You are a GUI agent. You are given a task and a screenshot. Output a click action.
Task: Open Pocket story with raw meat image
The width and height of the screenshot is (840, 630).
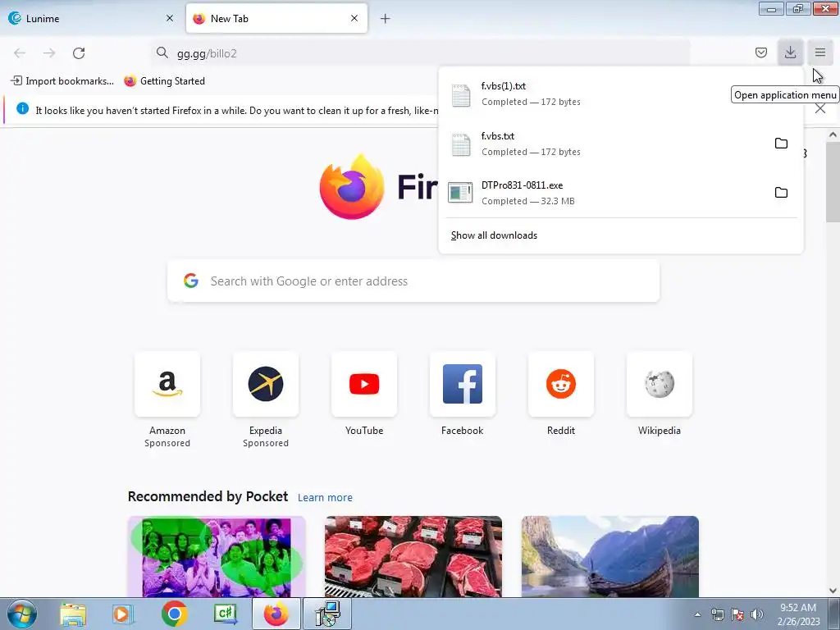click(413, 557)
